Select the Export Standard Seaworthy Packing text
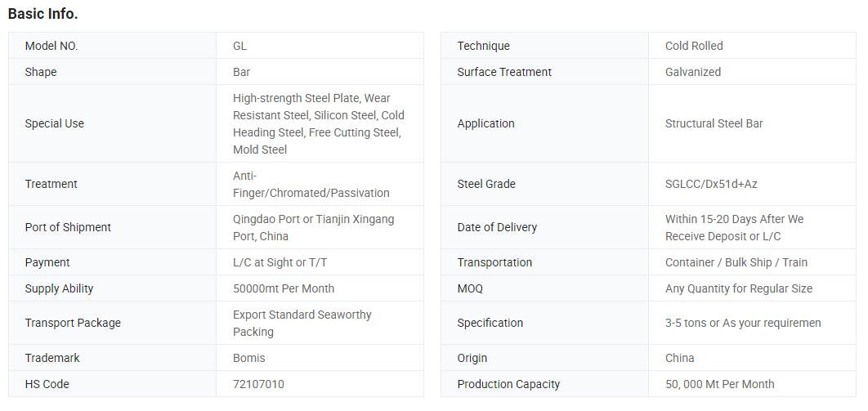 click(x=302, y=323)
